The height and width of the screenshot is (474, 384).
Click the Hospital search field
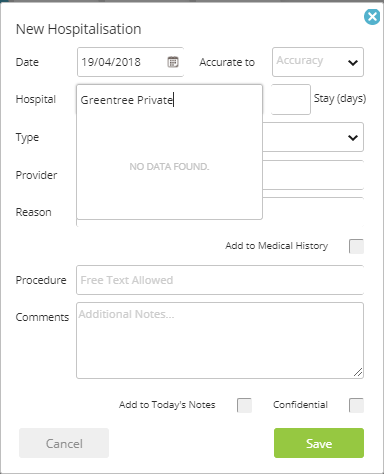coord(169,100)
